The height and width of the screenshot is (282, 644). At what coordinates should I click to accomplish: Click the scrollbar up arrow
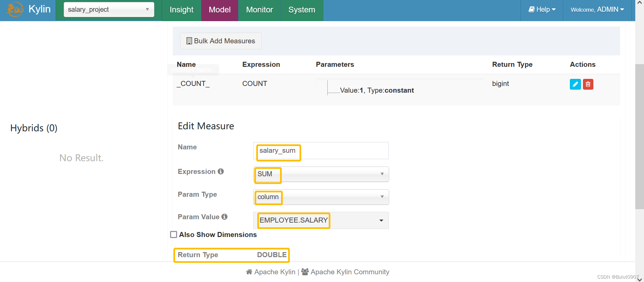(x=640, y=3)
